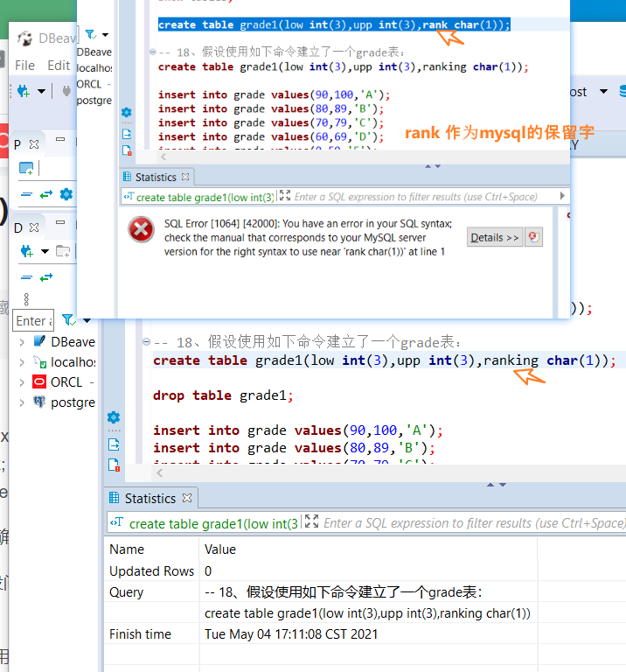
Task: Click the new script icon under P panel
Action: pos(26,168)
